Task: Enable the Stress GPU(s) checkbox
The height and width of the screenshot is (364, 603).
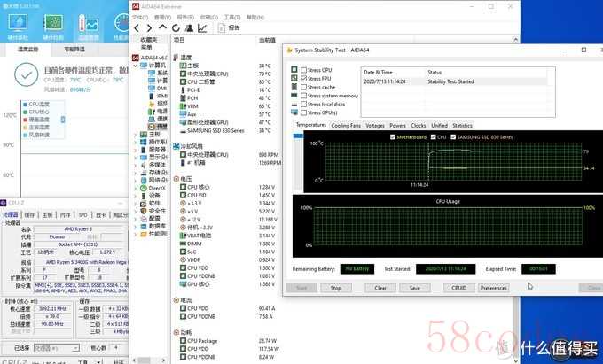Action: tap(304, 112)
